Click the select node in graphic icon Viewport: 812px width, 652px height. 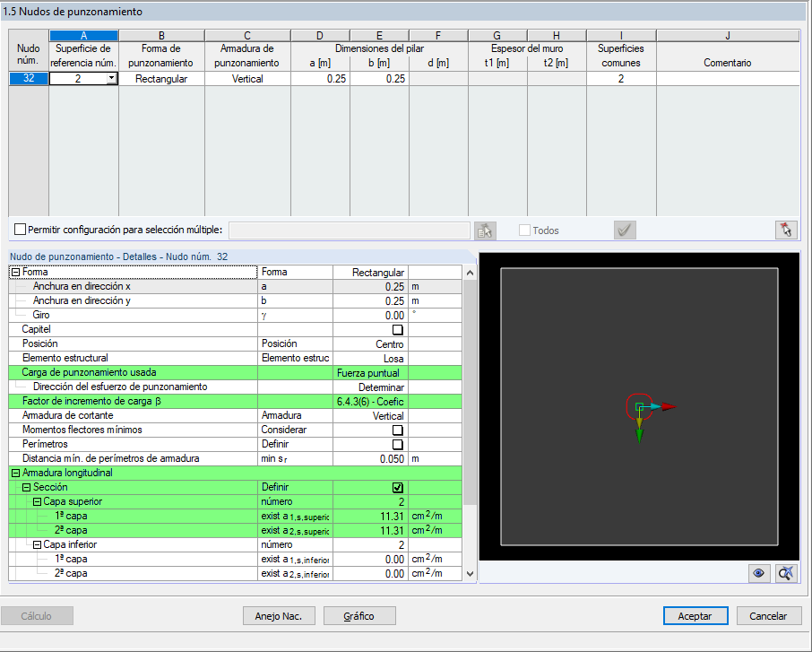click(x=786, y=230)
